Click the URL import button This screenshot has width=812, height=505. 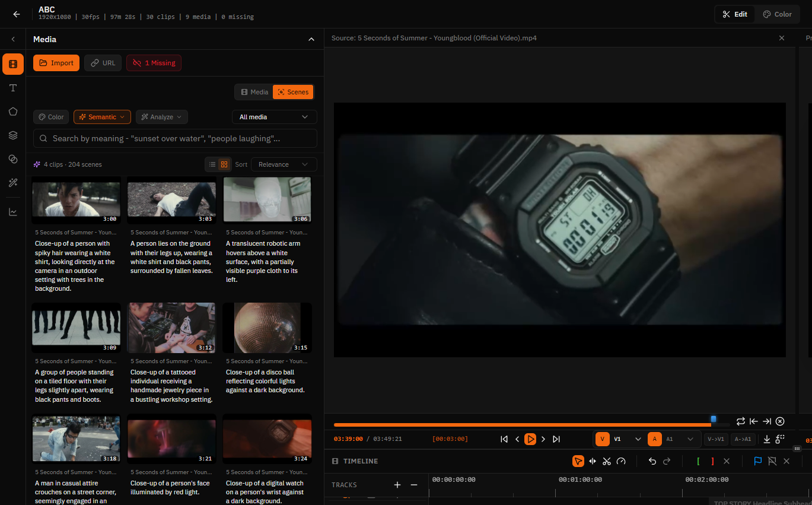pos(103,63)
